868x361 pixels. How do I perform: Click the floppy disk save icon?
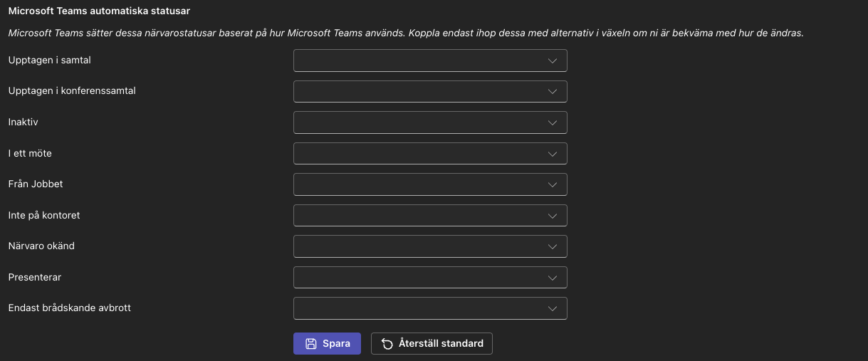click(311, 344)
